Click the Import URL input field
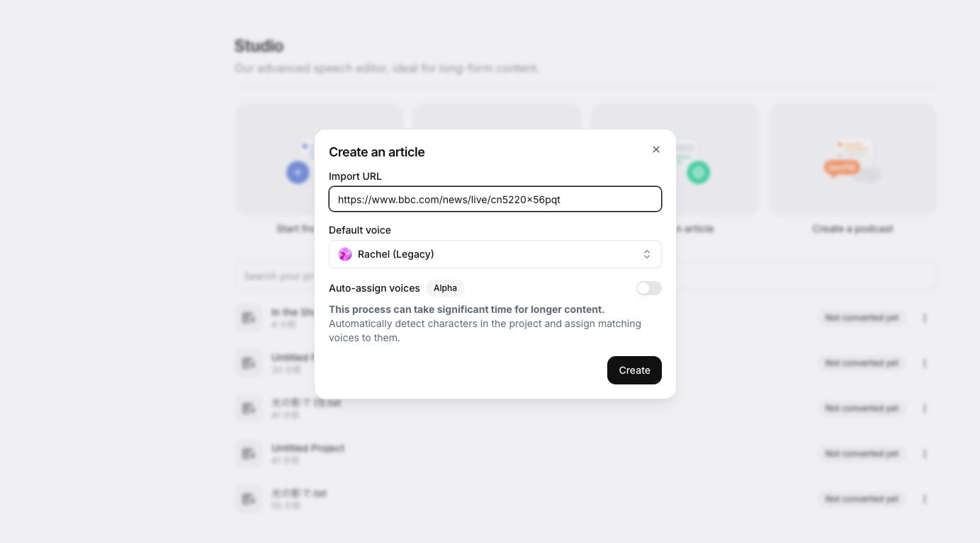 495,199
